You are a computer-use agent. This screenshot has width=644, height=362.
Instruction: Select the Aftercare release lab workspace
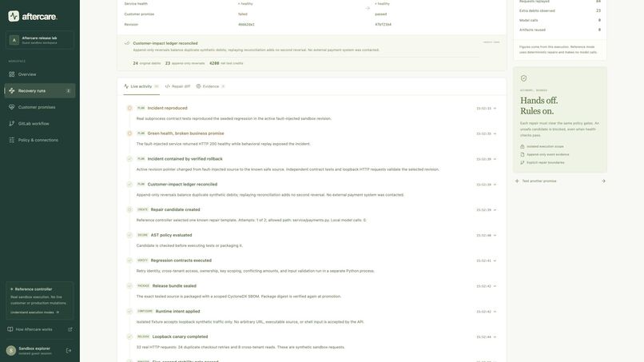point(40,40)
